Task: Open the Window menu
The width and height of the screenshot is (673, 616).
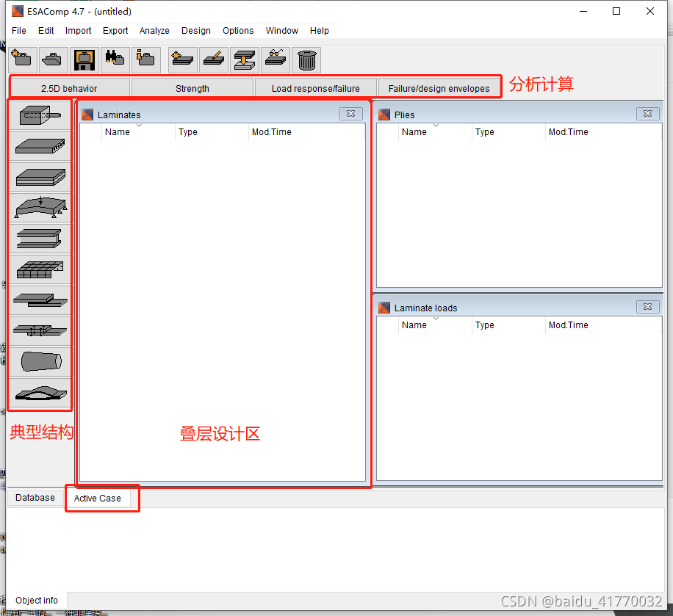Action: (x=282, y=30)
